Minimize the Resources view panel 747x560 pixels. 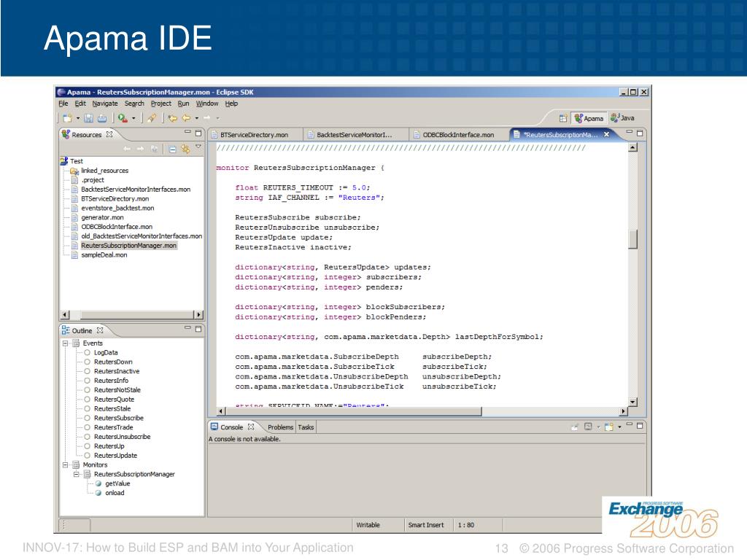[187, 132]
